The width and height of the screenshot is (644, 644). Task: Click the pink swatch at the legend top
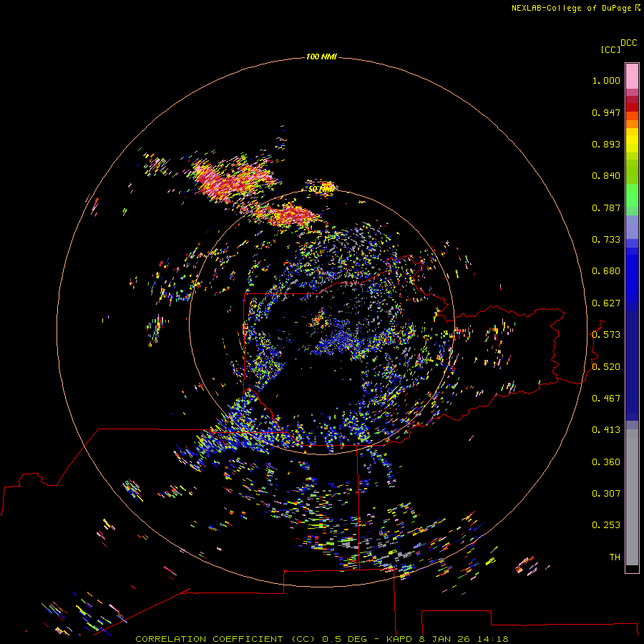point(632,76)
